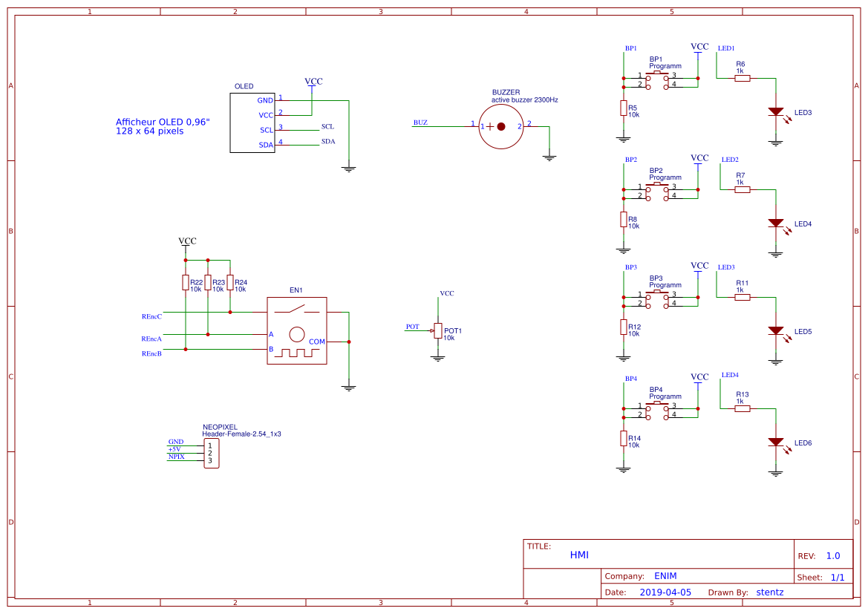Select resistor R5 10k

[622, 108]
